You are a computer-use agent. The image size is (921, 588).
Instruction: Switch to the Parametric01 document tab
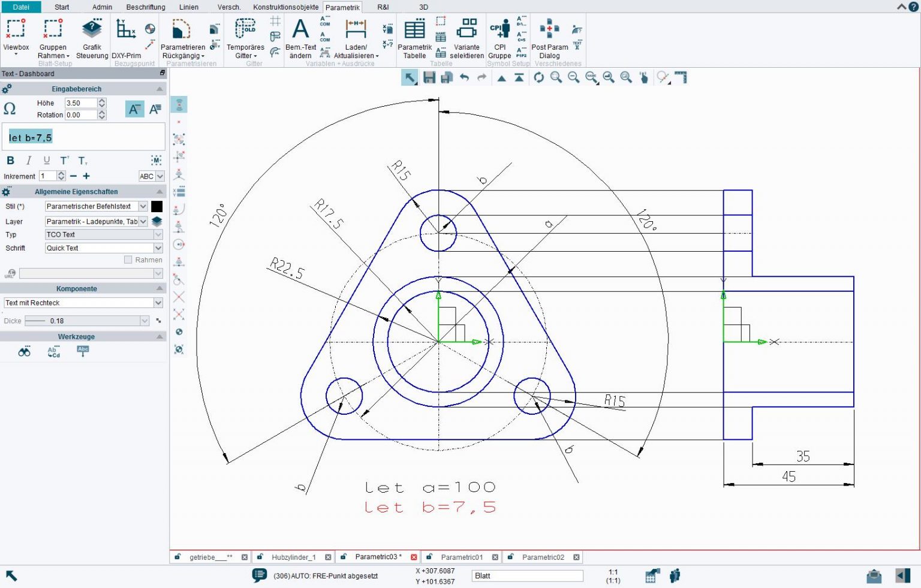coord(462,557)
